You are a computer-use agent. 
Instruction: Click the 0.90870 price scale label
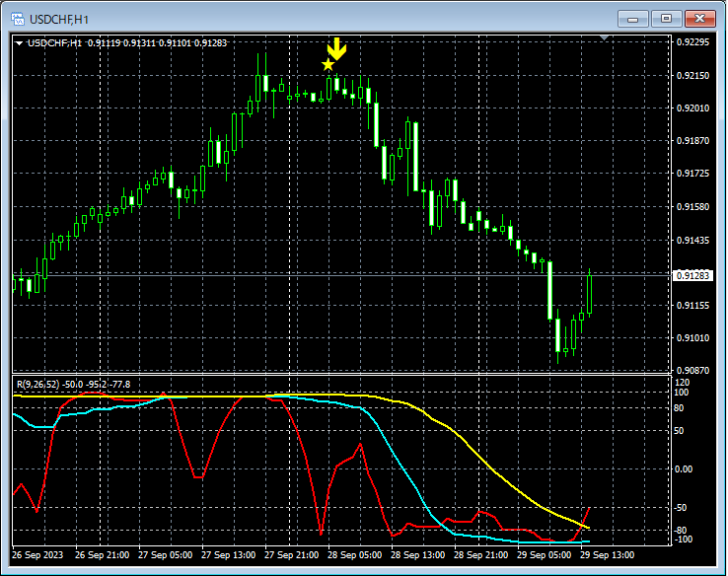(692, 371)
